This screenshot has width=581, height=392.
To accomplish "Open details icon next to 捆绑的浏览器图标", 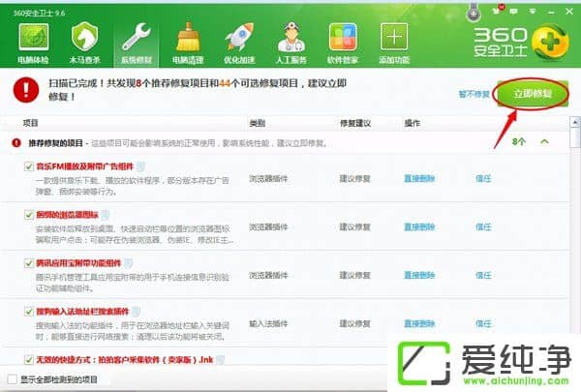I will pos(106,215).
